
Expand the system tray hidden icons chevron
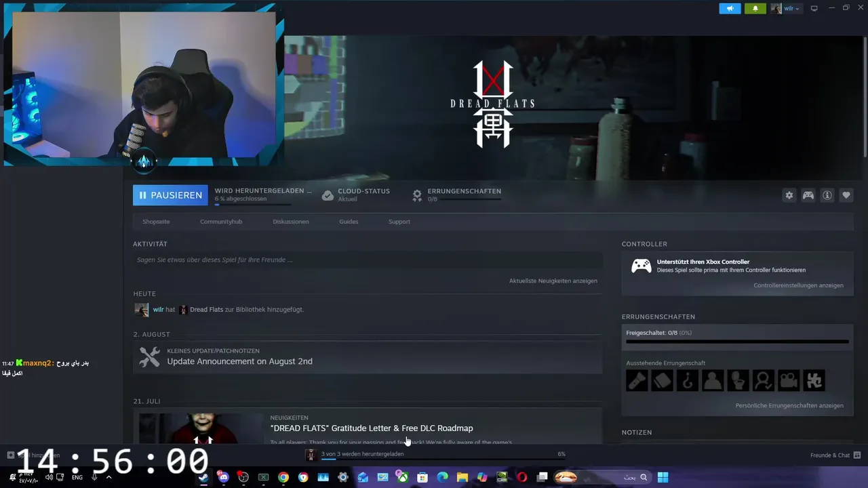108,477
